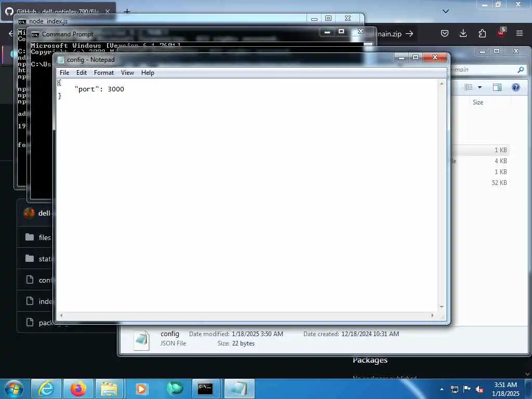The width and height of the screenshot is (532, 399).
Task: Open the Action Center flag icon
Action: point(467,389)
